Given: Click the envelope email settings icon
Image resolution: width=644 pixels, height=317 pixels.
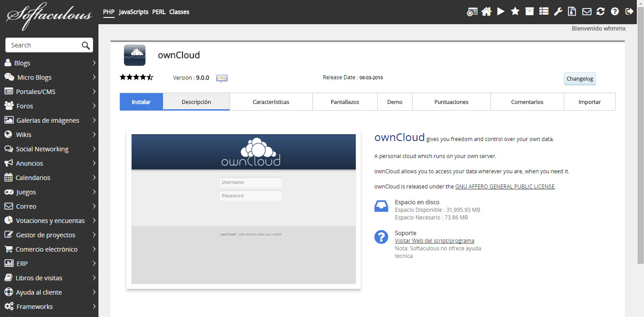Looking at the screenshot, I should (587, 12).
